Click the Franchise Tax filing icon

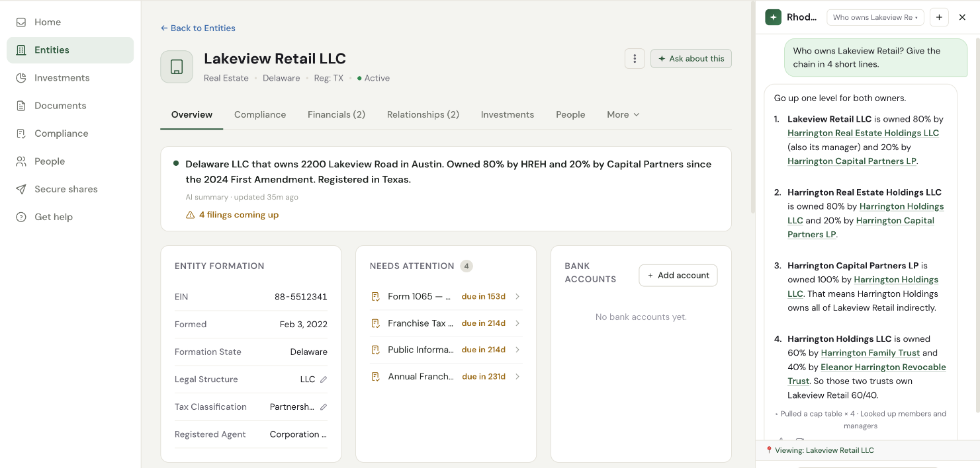tap(375, 323)
